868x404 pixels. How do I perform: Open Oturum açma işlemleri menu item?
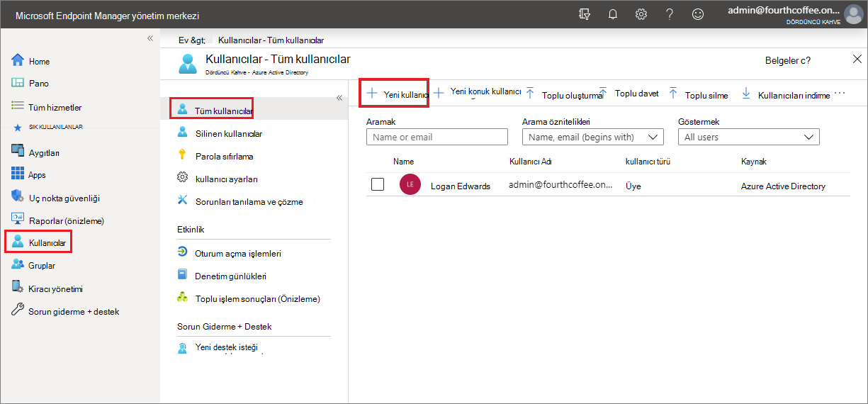point(237,253)
